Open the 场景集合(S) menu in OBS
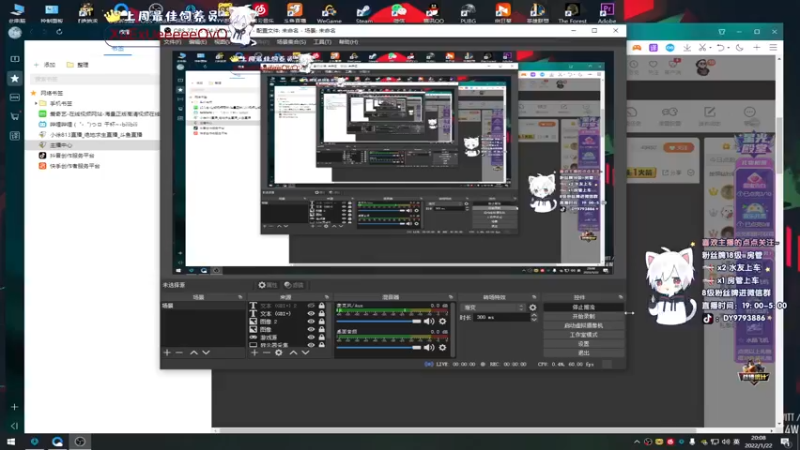The width and height of the screenshot is (800, 450). point(291,42)
